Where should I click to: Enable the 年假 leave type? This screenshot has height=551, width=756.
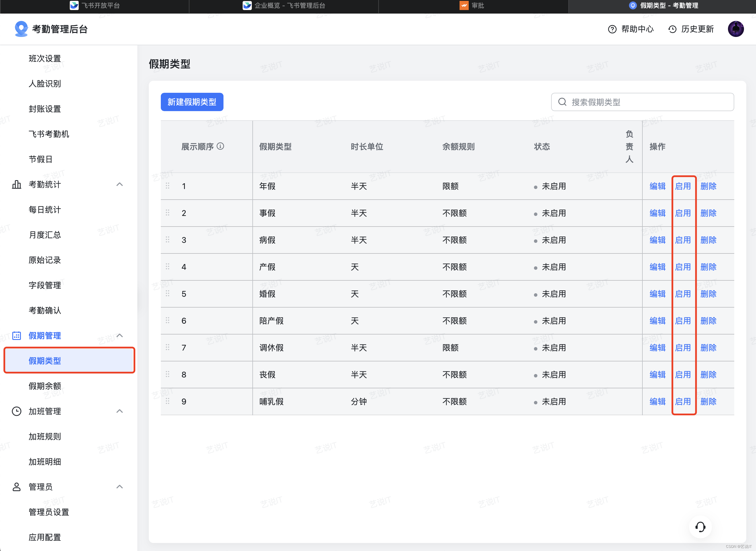683,186
